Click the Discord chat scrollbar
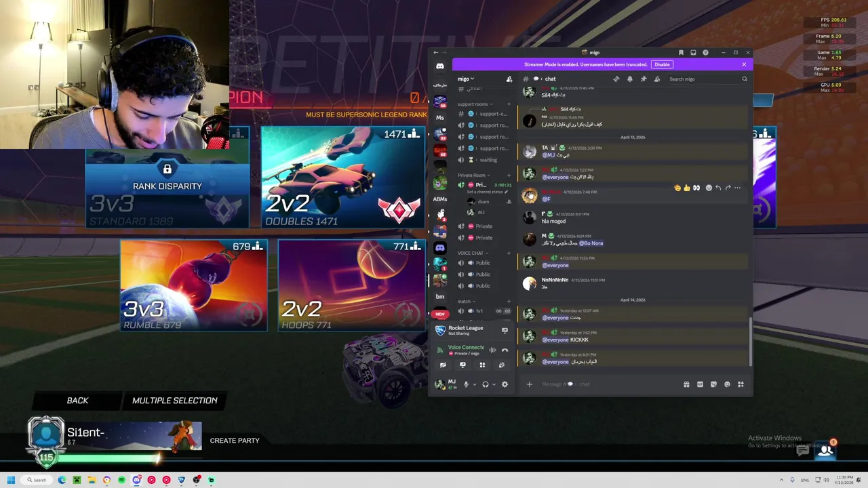The image size is (868, 488). point(750,342)
